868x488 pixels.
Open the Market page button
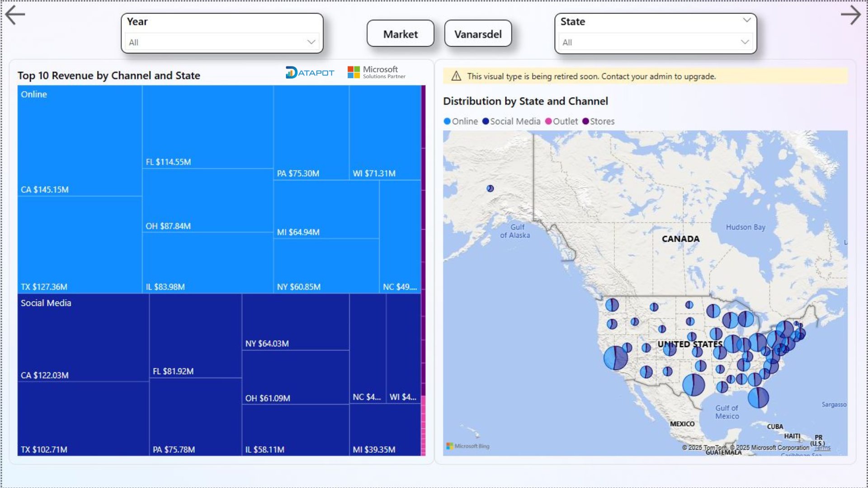click(401, 33)
